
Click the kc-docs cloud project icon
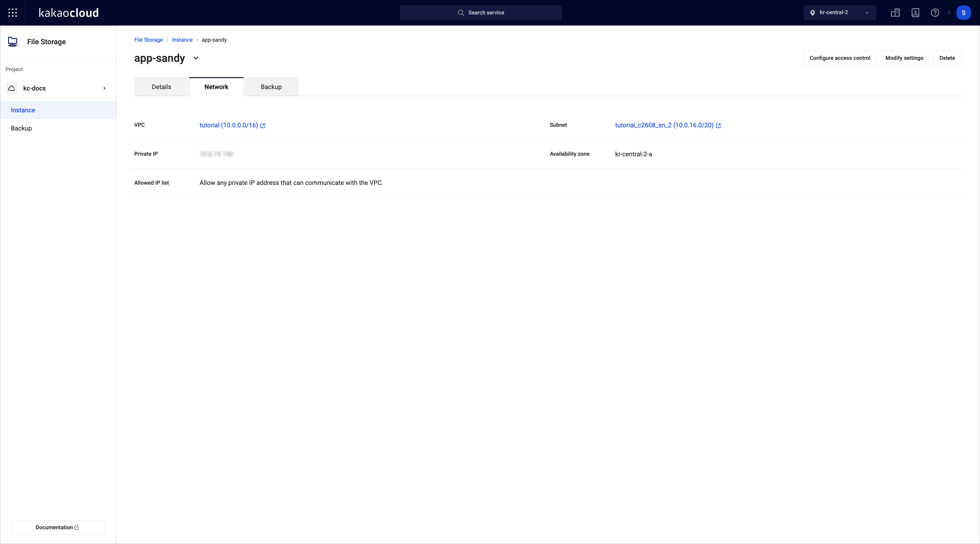tap(12, 88)
